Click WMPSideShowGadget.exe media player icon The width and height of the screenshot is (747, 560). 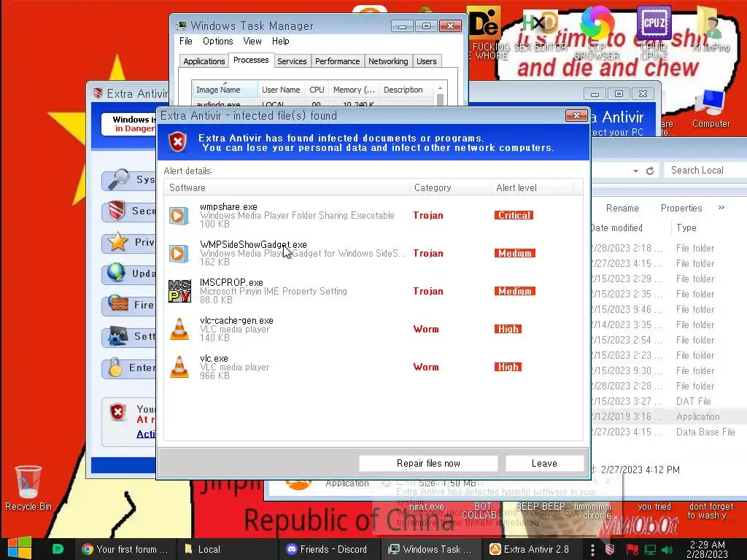click(177, 253)
